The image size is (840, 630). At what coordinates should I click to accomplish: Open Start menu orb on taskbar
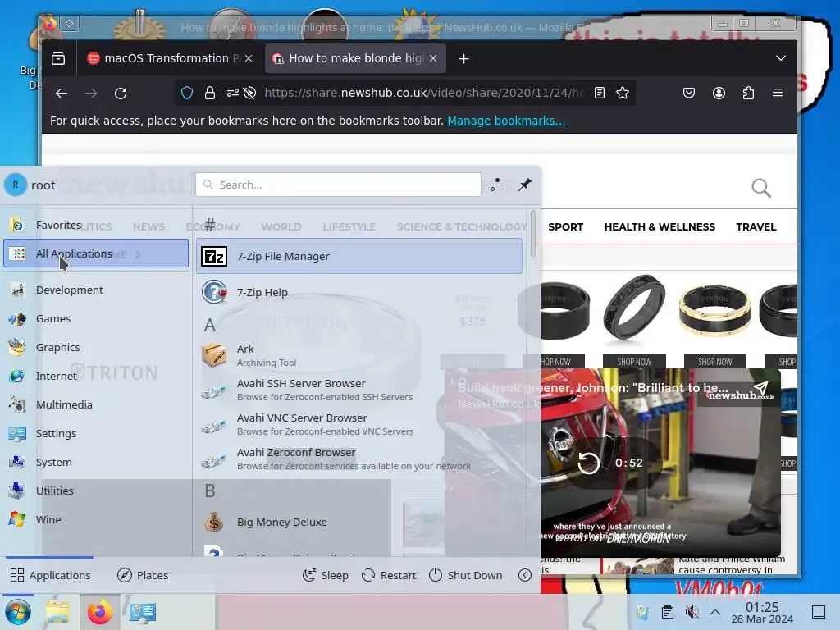[x=18, y=612]
